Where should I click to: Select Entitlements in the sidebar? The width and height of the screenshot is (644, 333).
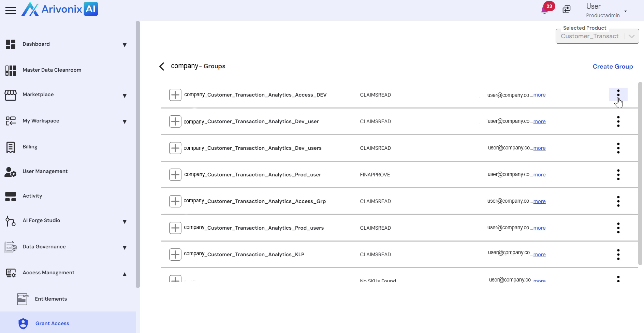tap(51, 299)
